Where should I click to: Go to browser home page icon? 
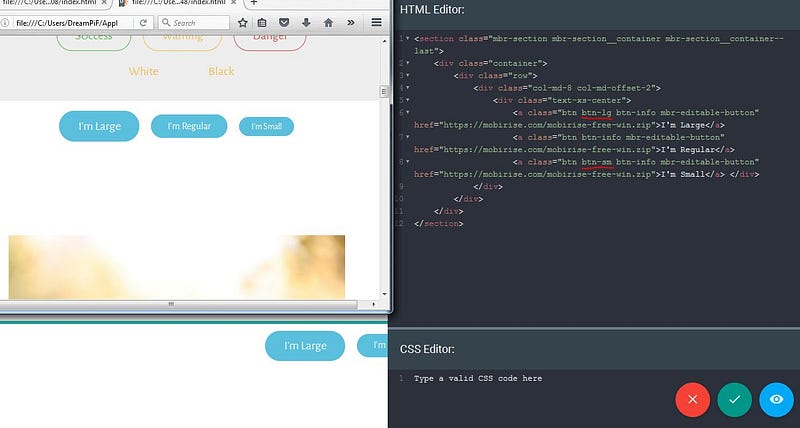click(329, 23)
